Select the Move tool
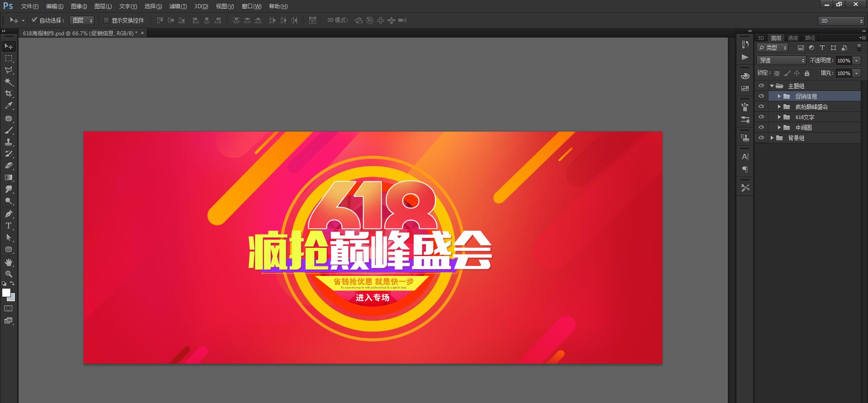The image size is (868, 403). click(x=9, y=47)
